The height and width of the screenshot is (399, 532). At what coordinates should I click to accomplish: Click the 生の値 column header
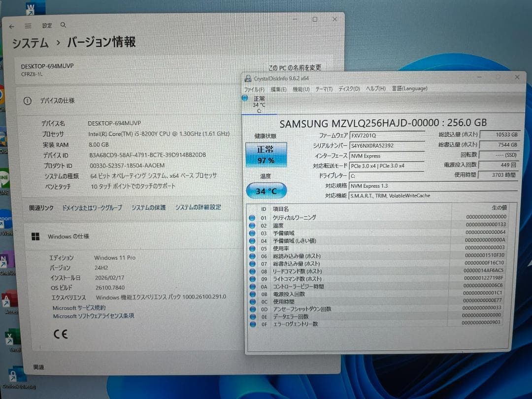pyautogui.click(x=499, y=207)
